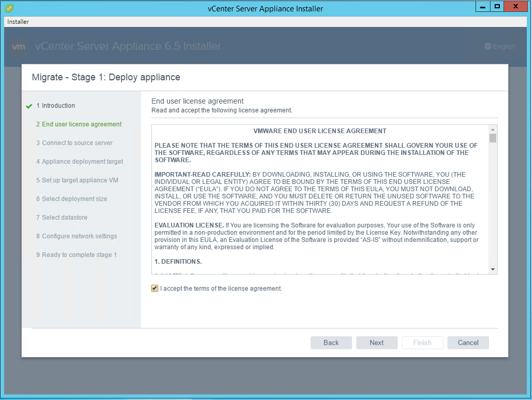Cancel the migration wizard
532x400 pixels.
point(468,342)
